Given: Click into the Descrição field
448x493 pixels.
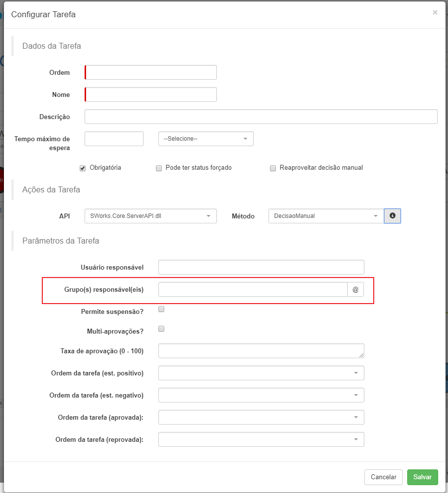Looking at the screenshot, I should tap(261, 117).
